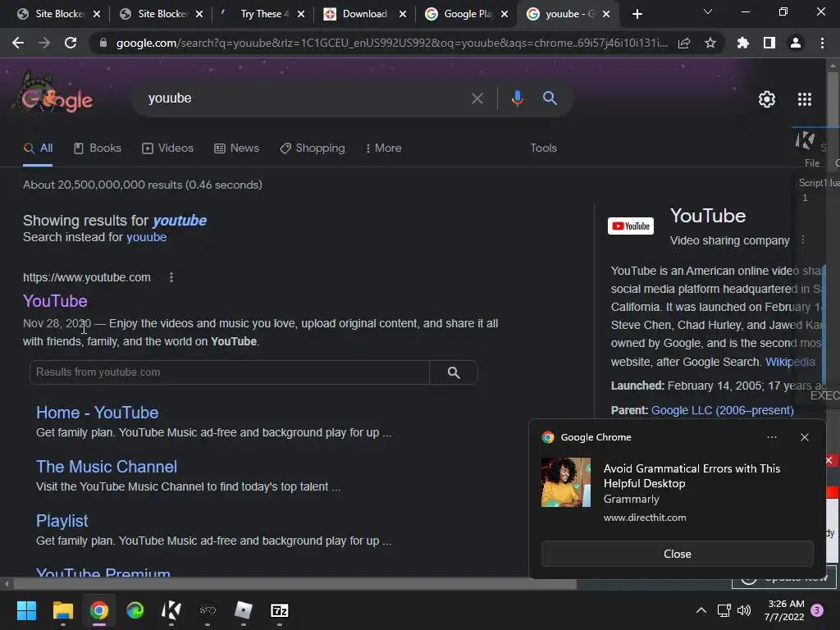This screenshot has width=840, height=630.
Task: Open the Krnl app taskbar icon
Action: pos(171,610)
